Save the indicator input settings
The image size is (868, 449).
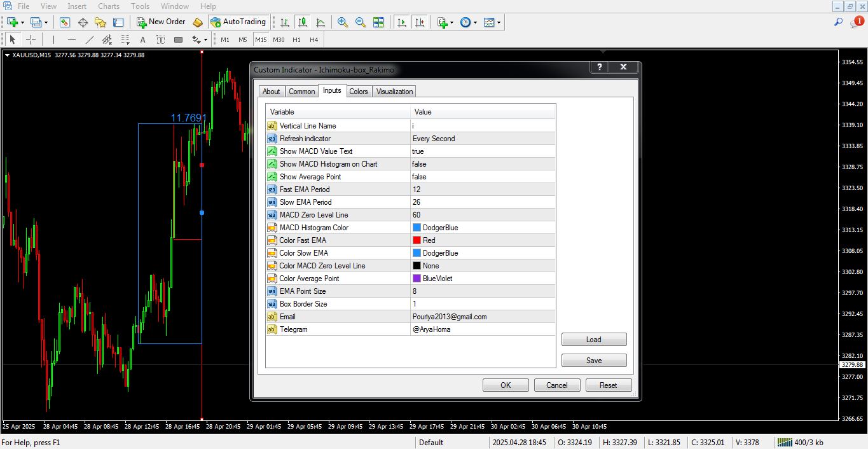593,360
